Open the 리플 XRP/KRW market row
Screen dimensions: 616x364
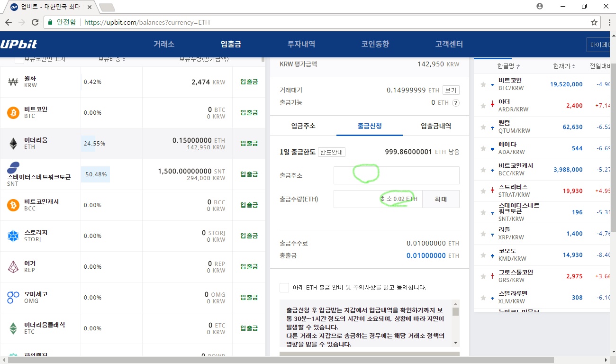click(x=543, y=234)
